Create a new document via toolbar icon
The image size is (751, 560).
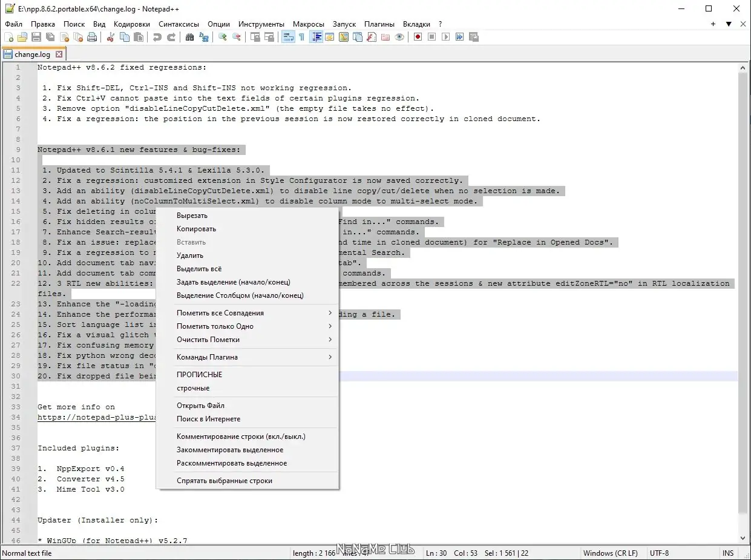point(8,37)
